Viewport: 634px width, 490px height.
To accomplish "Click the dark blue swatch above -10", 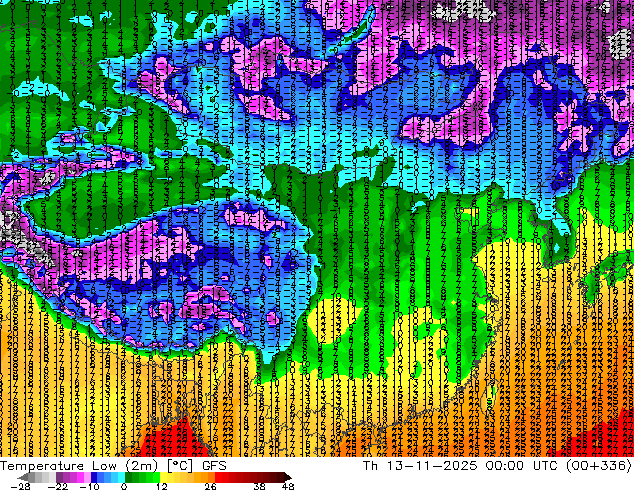I will click(94, 477).
